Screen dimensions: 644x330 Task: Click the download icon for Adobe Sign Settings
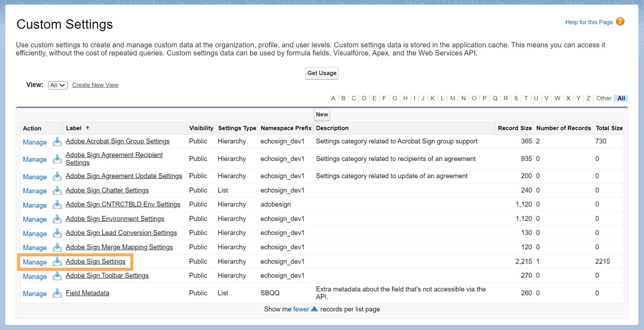click(57, 262)
